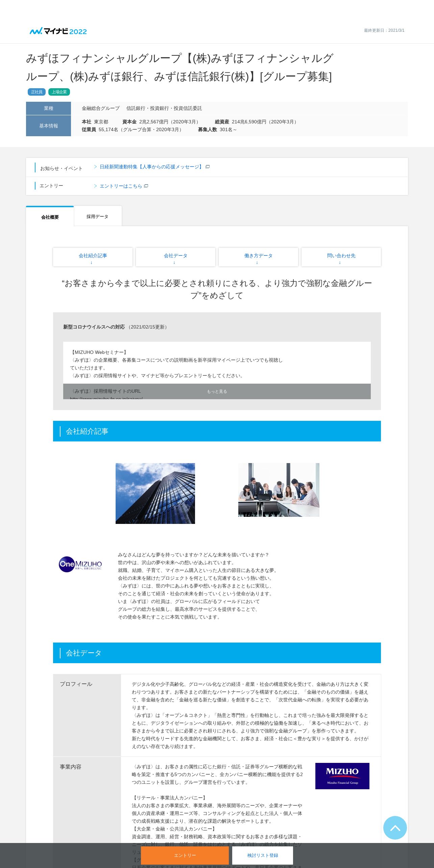This screenshot has height=868, width=434.
Task: Jump to 会社紹介記事 section anchor
Action: [93, 257]
